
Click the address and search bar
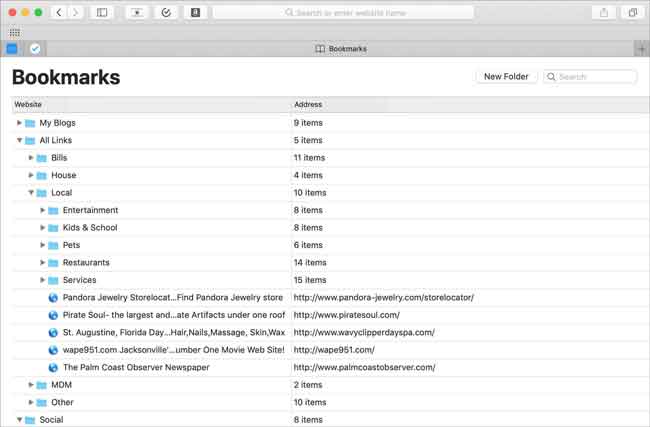tap(344, 13)
